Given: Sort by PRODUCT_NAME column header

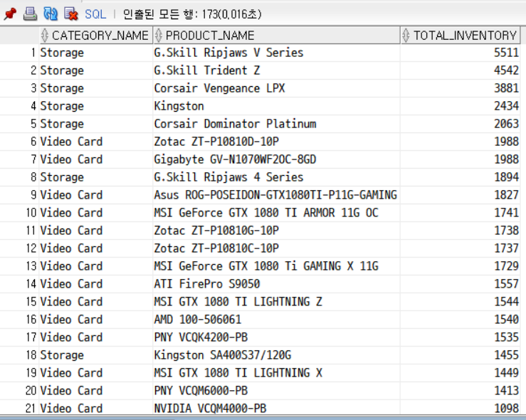Looking at the screenshot, I should [276, 35].
